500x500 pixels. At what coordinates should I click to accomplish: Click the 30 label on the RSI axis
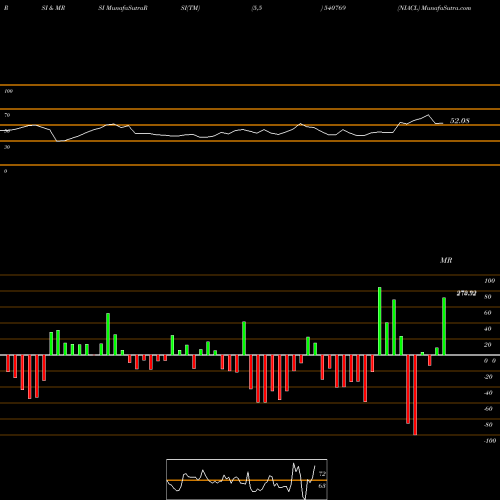7,147
